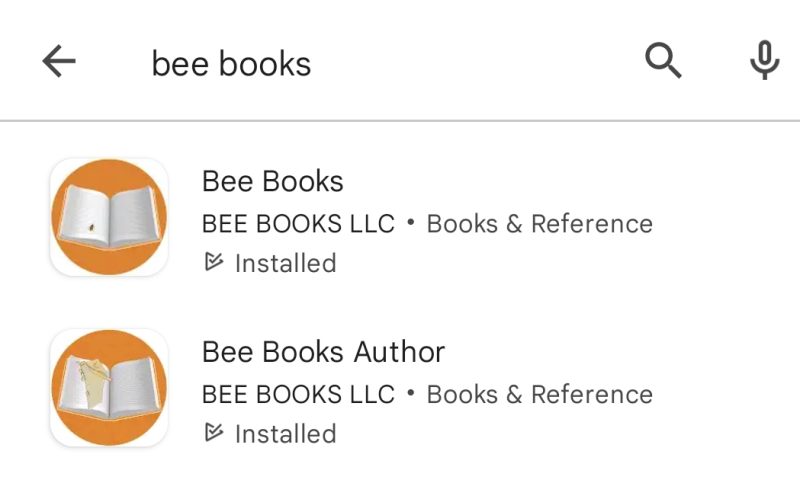This screenshot has width=800, height=480.
Task: Activate voice search microphone icon
Action: click(x=765, y=62)
